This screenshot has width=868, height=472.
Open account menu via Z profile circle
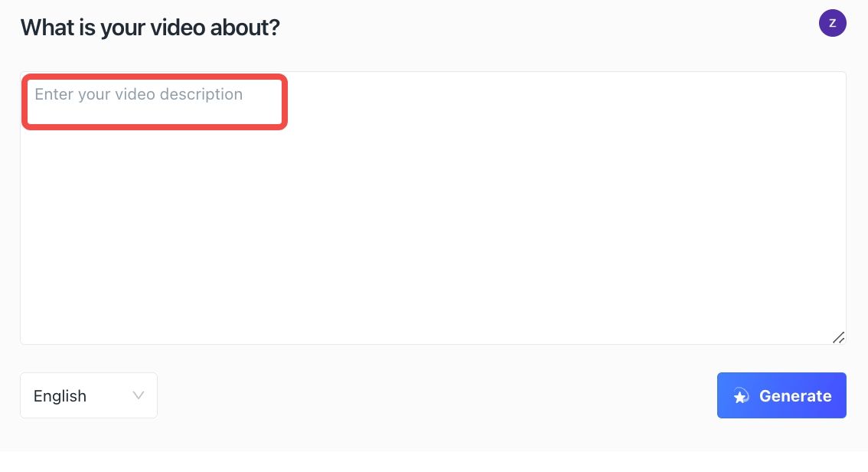click(833, 23)
